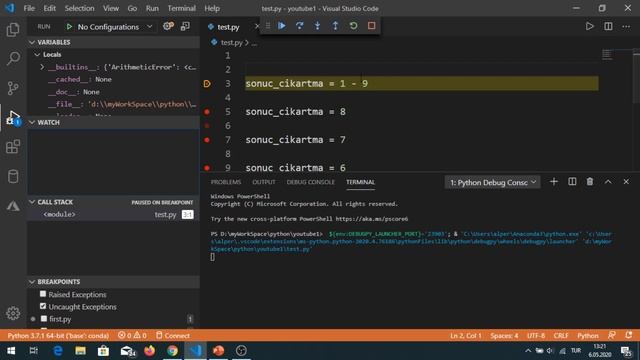
Task: Open the File menu
Action: click(x=29, y=8)
